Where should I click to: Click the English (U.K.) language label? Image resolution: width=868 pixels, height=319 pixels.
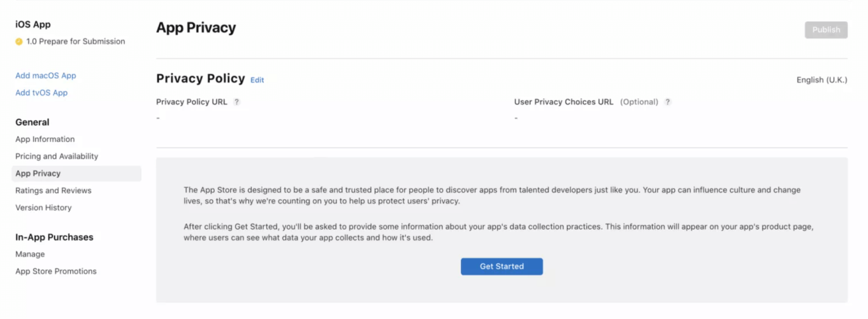tap(822, 80)
